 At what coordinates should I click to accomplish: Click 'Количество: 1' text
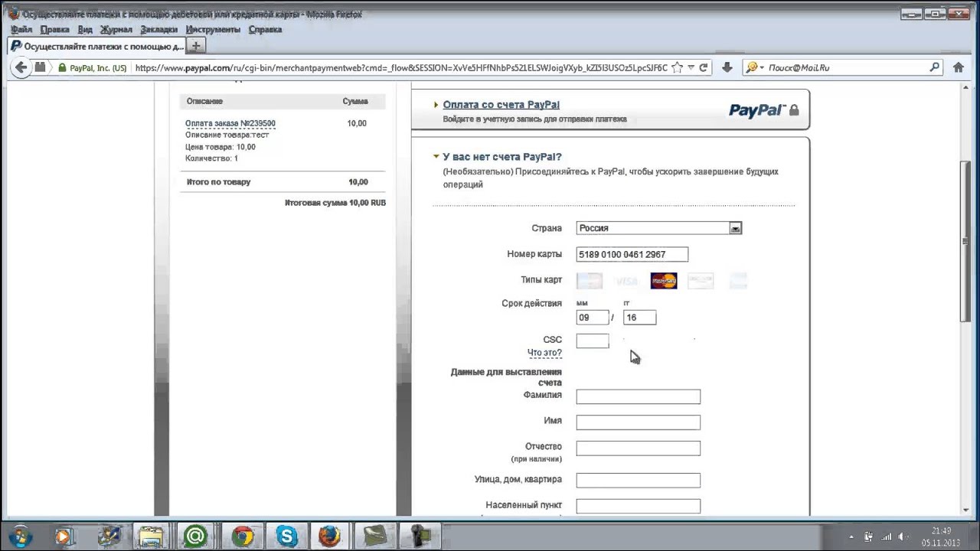click(x=211, y=158)
